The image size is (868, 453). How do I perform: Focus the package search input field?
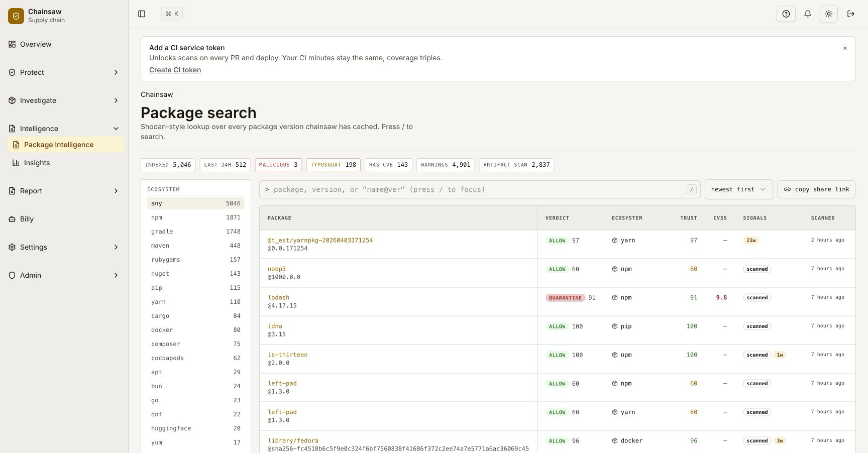[x=480, y=189]
